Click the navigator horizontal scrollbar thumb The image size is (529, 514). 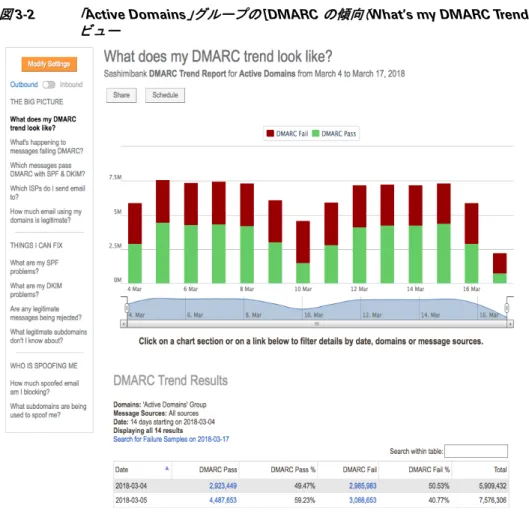point(317,324)
